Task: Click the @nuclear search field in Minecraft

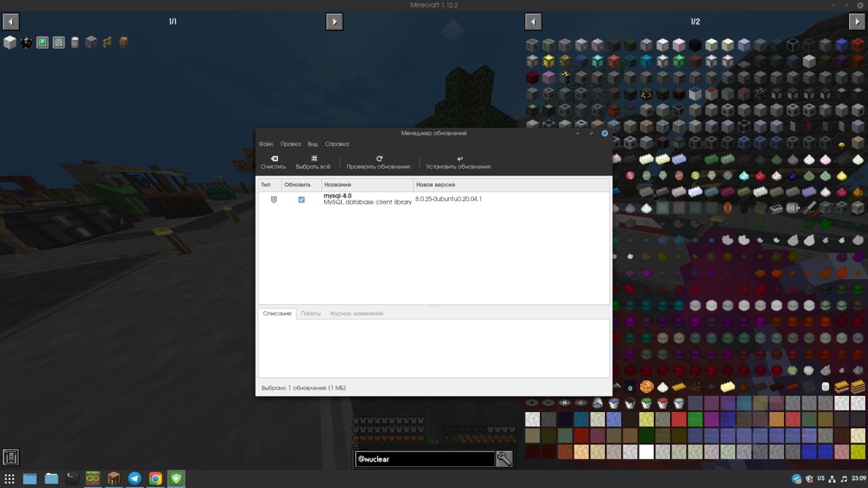Action: (x=425, y=459)
